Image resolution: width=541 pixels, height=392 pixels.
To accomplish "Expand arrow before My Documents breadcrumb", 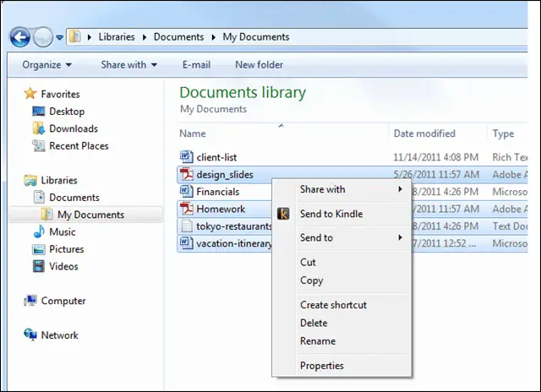I will point(214,37).
